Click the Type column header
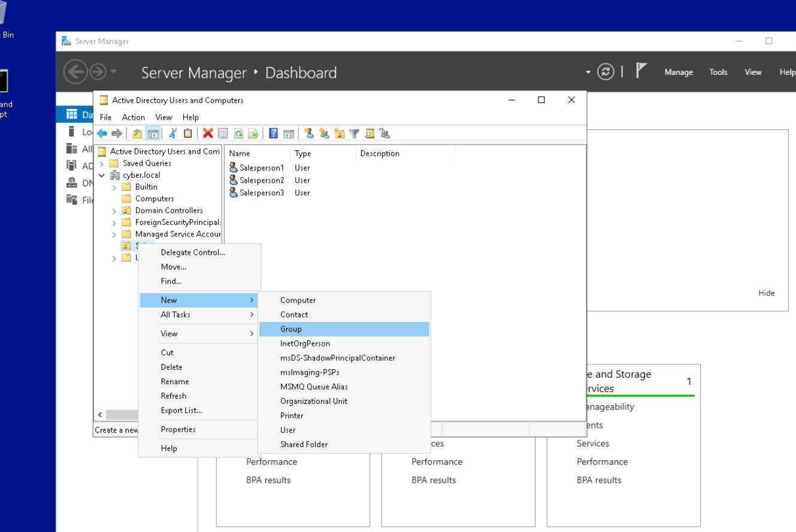 pos(323,154)
